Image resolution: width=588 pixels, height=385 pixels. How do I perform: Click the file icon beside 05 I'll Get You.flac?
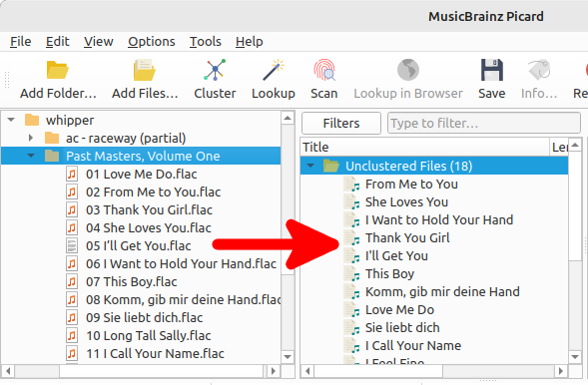72,246
